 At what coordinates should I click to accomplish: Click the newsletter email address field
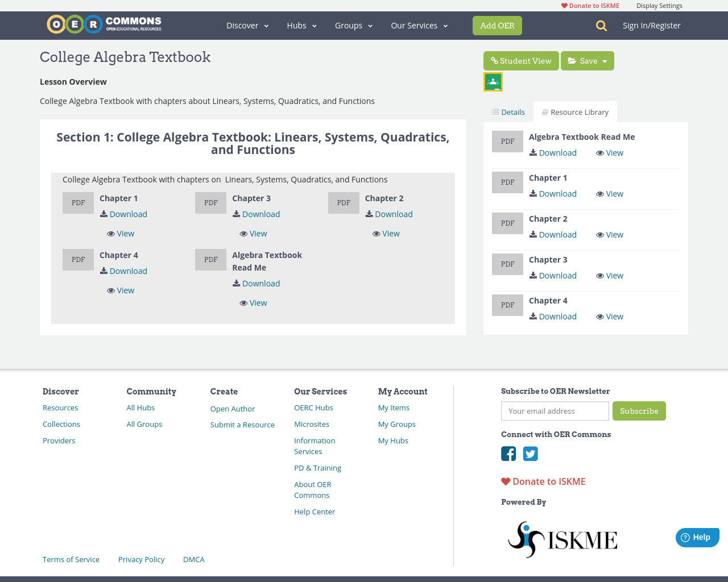coord(555,411)
